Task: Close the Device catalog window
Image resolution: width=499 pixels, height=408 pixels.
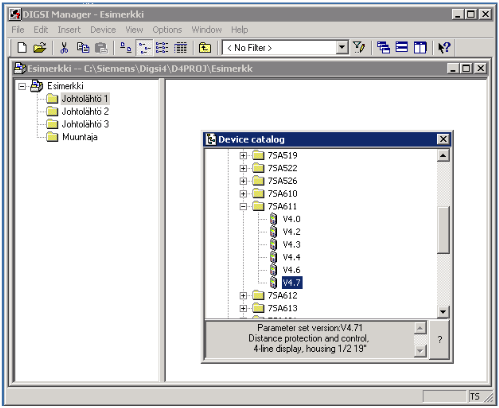Action: [443, 139]
